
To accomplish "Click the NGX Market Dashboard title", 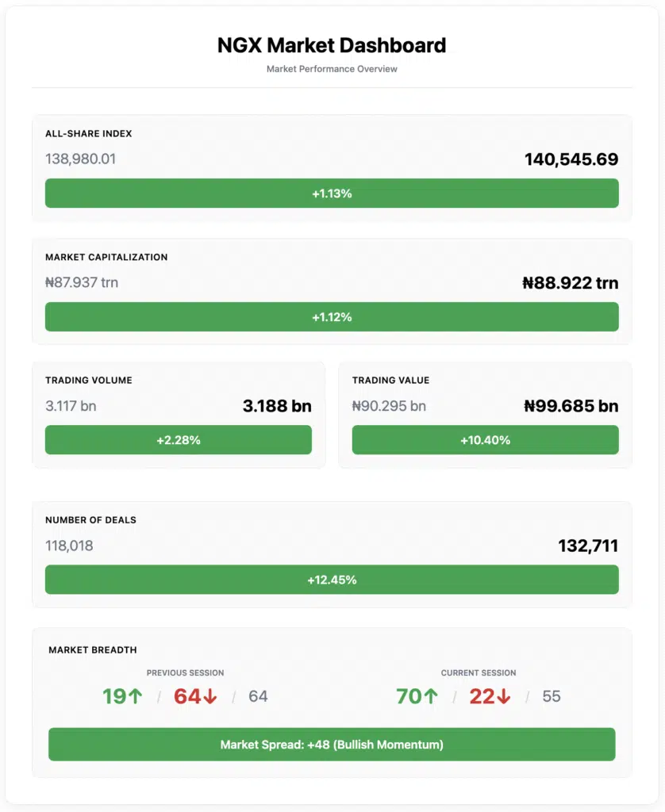I will (332, 45).
